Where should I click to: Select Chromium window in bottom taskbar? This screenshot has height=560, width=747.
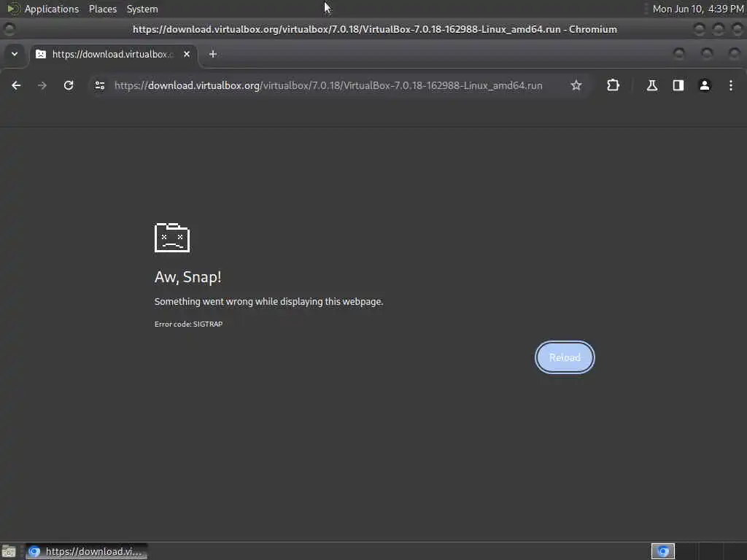tap(87, 551)
